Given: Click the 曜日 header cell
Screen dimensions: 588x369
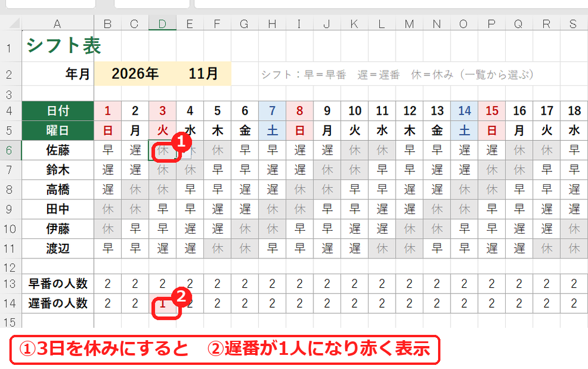Looking at the screenshot, I should (x=58, y=131).
